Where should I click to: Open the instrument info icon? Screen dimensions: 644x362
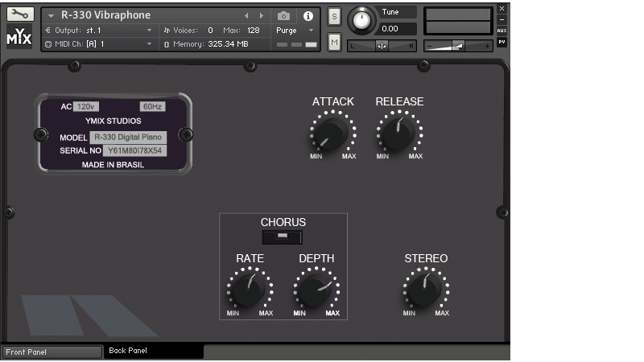click(308, 16)
